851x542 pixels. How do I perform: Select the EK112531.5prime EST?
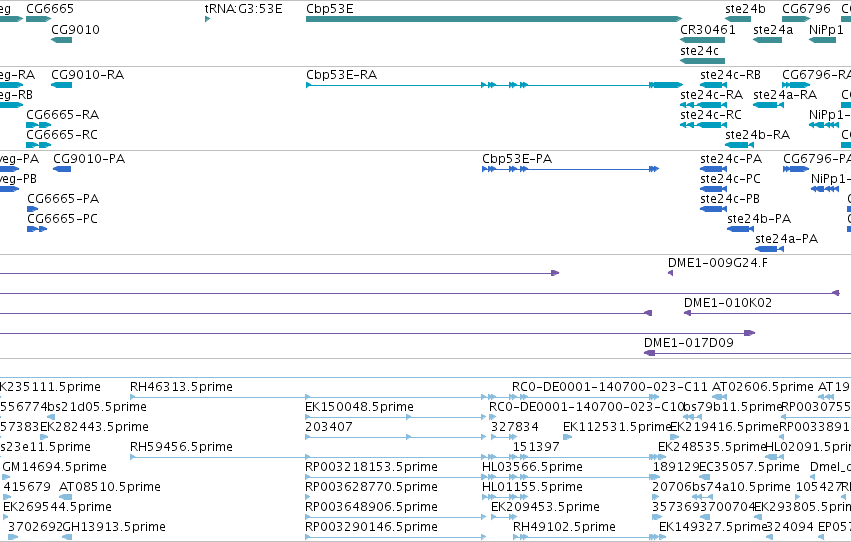[567, 437]
